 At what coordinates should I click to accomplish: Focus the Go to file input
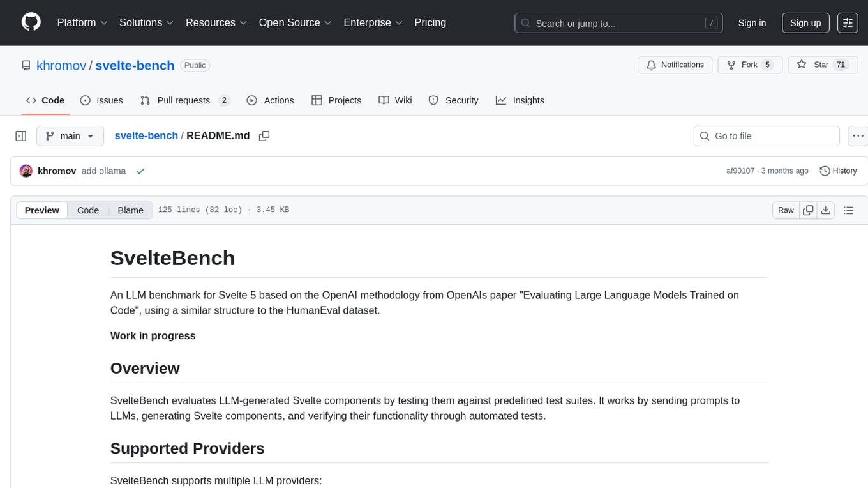(767, 136)
